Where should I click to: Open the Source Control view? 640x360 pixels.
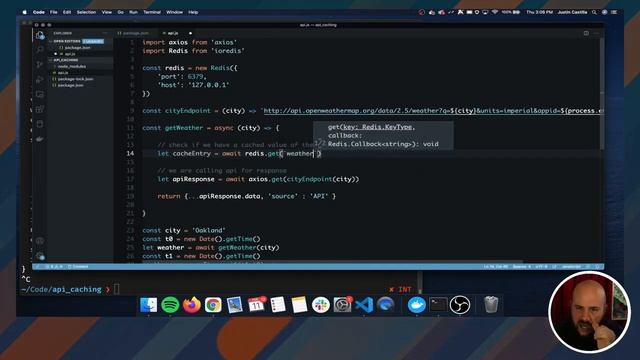40,64
